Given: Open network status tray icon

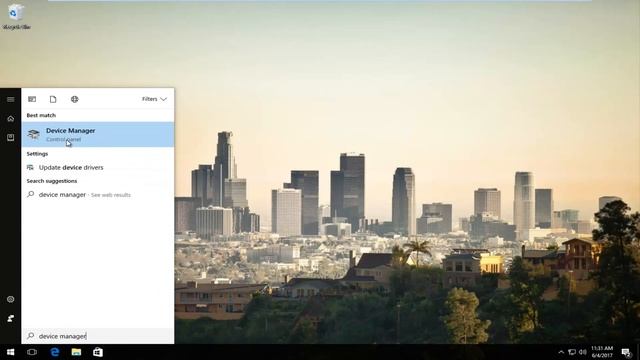Looking at the screenshot, I should [x=572, y=352].
